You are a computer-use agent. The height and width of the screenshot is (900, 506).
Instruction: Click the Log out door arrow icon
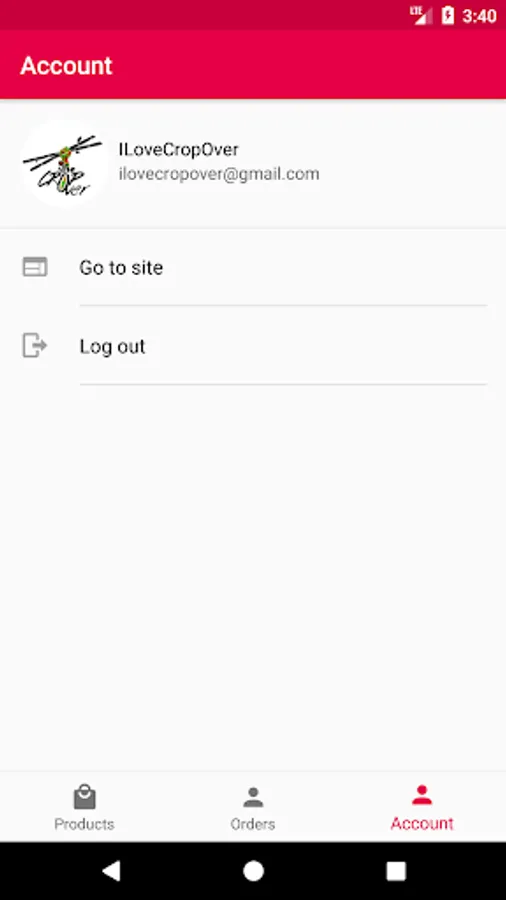[x=35, y=346]
